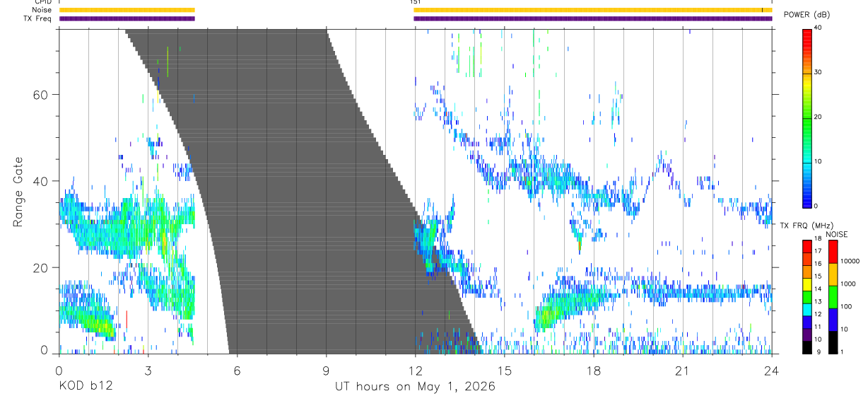Click the "18" tick on the TX FRQ scale
The width and height of the screenshot is (868, 401).
[x=818, y=239]
